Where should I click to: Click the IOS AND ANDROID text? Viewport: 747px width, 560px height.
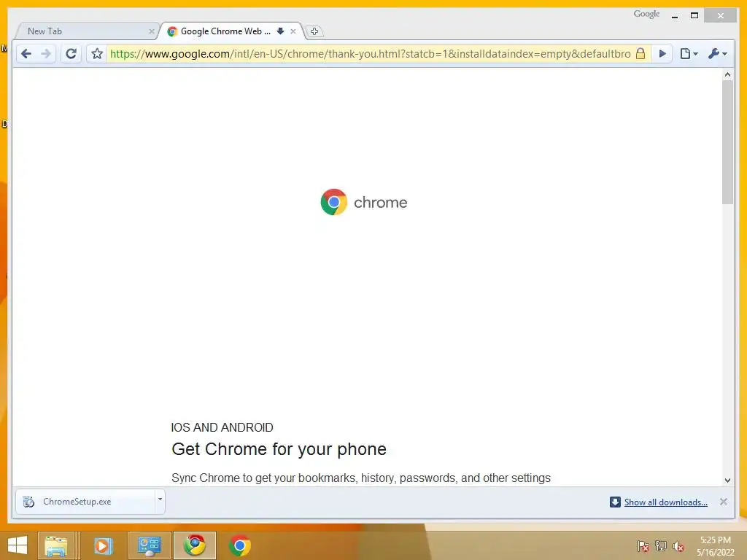pyautogui.click(x=222, y=427)
